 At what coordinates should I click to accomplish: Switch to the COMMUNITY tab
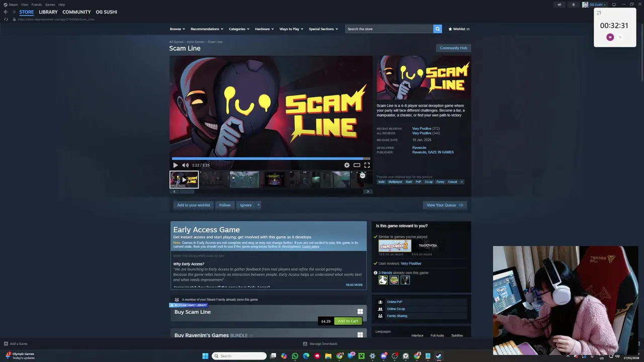pos(76,12)
